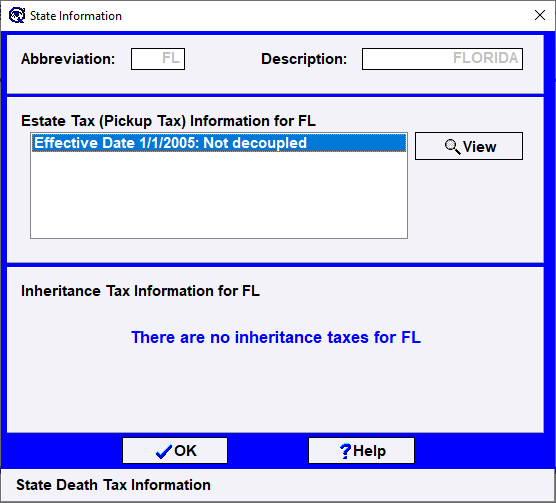Click the Description label

[304, 59]
